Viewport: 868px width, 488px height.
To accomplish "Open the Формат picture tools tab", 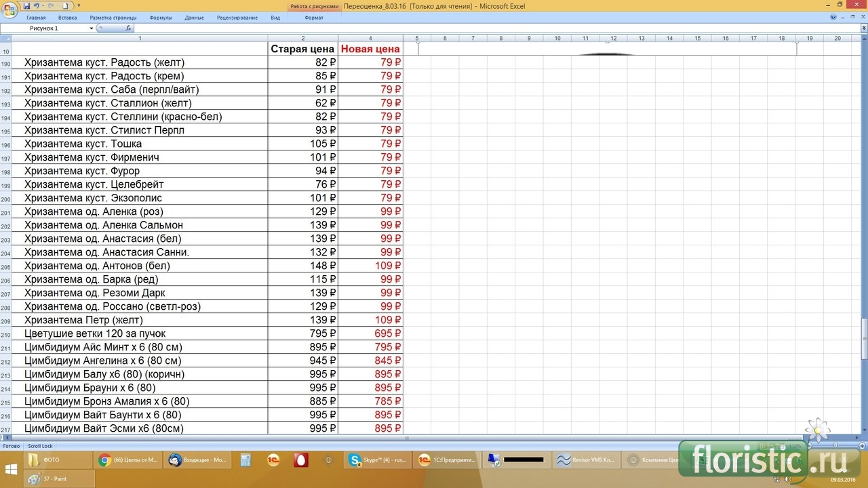I will (x=314, y=18).
